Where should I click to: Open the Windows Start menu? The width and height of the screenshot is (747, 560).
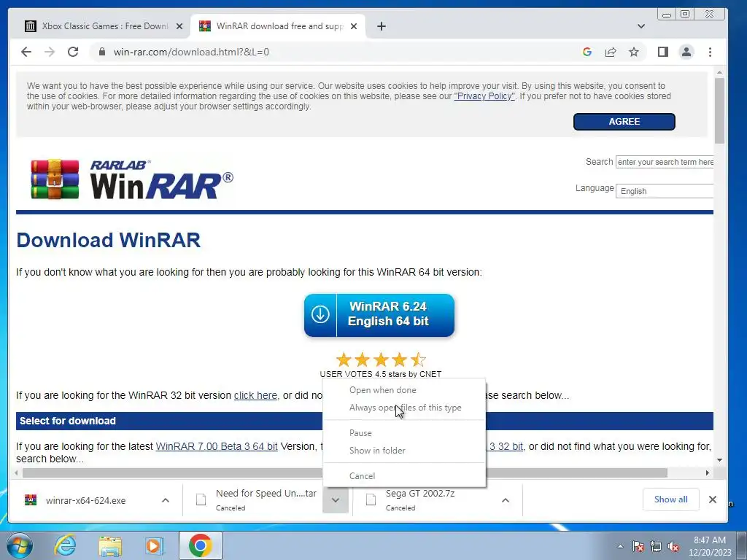point(20,545)
